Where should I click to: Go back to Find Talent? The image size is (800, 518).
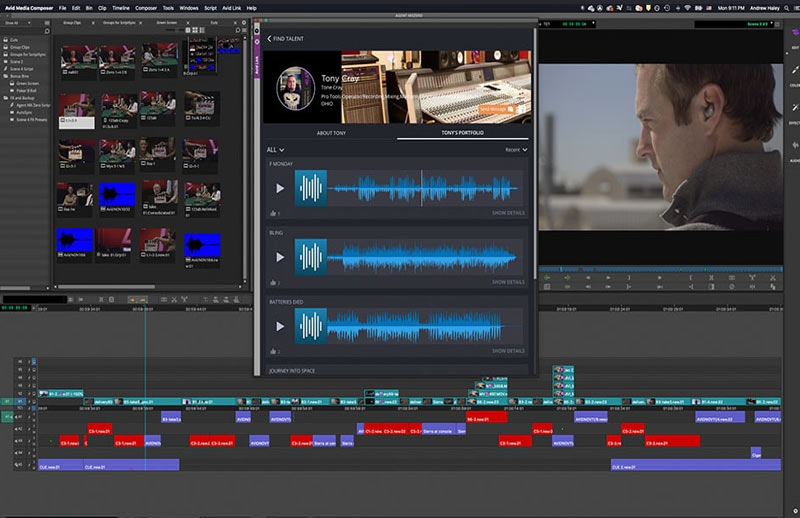pyautogui.click(x=285, y=39)
